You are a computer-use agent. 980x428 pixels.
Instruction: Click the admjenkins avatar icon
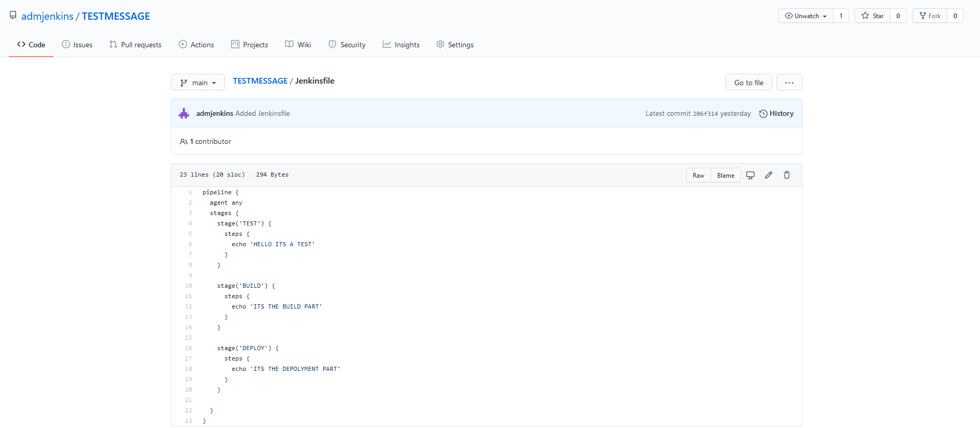pos(184,114)
